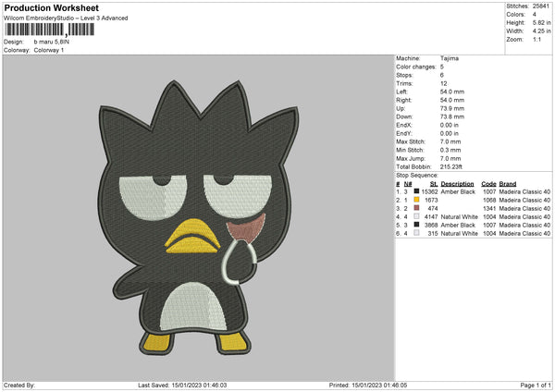The width and height of the screenshot is (555, 392).
Task: Click the brown swatch for code 1341
Action: pos(416,208)
